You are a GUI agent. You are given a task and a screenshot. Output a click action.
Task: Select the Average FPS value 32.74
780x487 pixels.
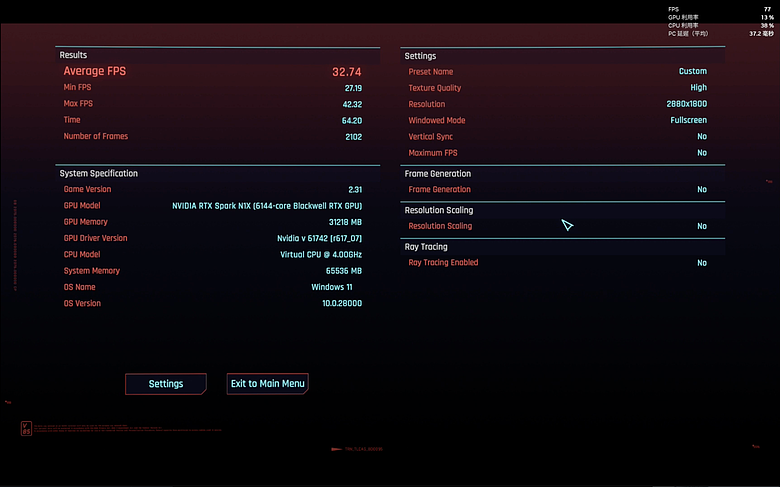click(347, 72)
